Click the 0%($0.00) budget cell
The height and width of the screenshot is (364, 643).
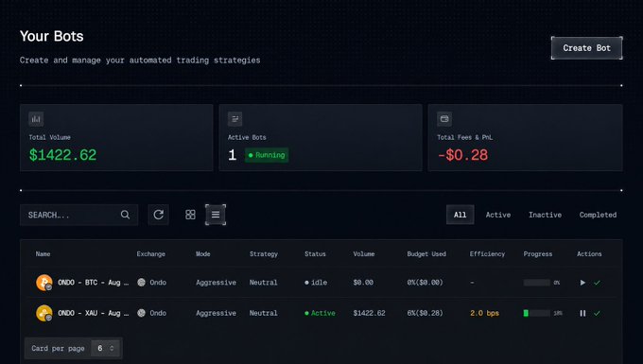(x=425, y=283)
